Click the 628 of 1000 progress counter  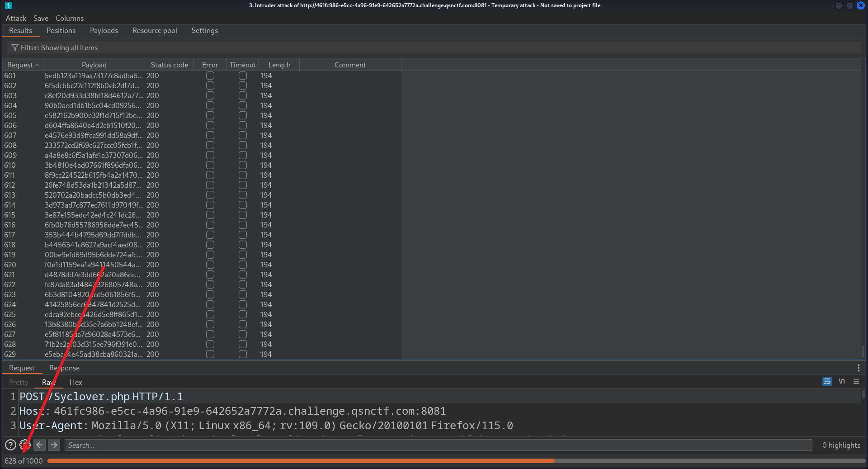[x=24, y=461]
